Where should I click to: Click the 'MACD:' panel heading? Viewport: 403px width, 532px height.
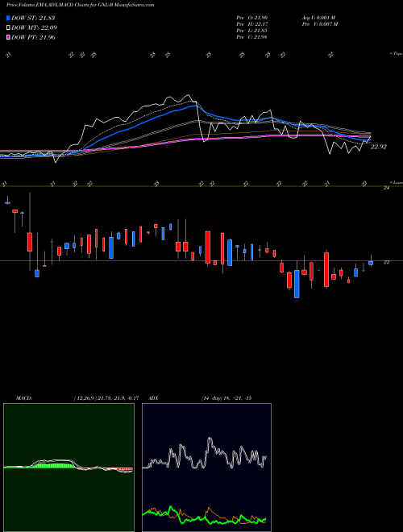[x=24, y=398]
